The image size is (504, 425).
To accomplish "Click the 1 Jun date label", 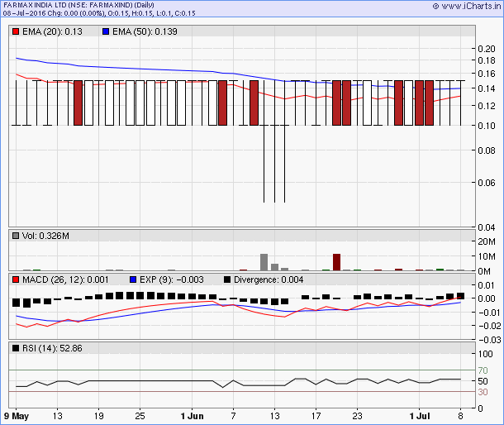I will (193, 416).
